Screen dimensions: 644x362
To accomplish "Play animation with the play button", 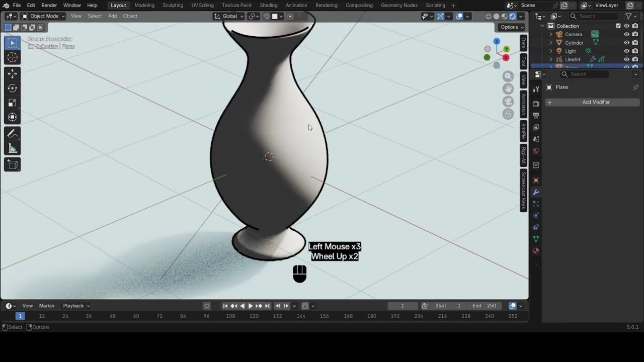I will (251, 306).
